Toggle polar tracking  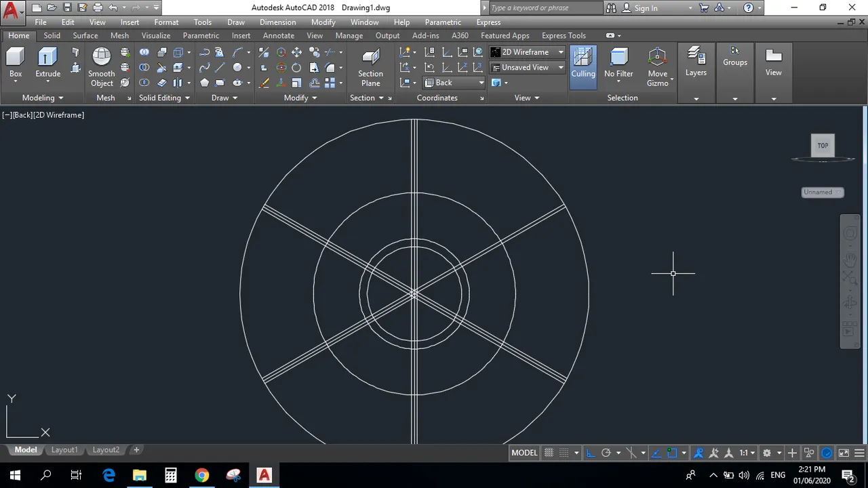click(x=606, y=453)
